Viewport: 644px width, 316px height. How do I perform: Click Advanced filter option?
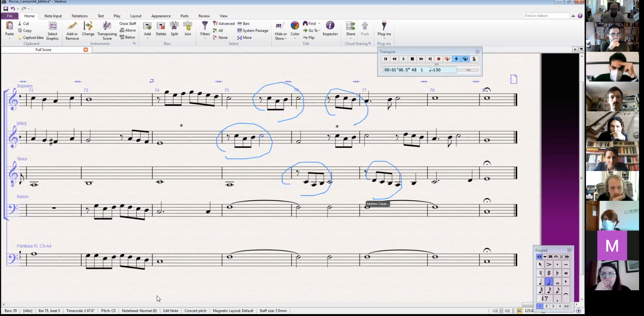coord(224,23)
